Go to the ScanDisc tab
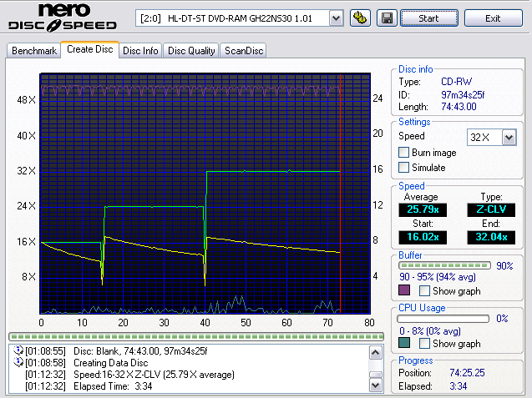 click(243, 51)
